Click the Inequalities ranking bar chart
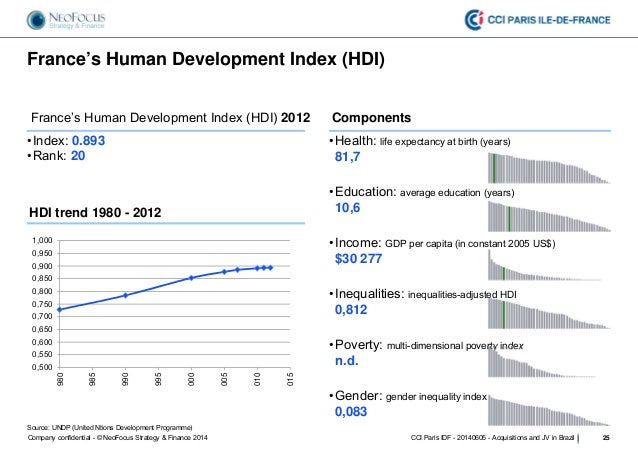 pos(549,314)
